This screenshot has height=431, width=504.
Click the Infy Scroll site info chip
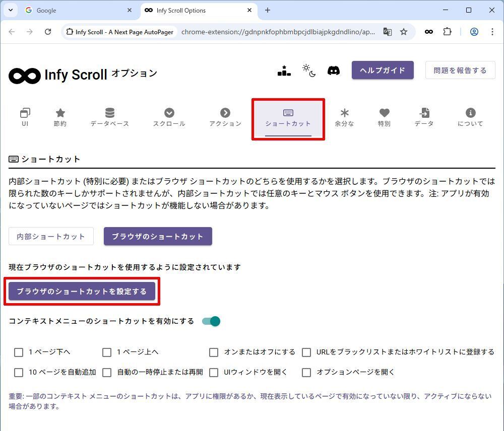[x=120, y=32]
